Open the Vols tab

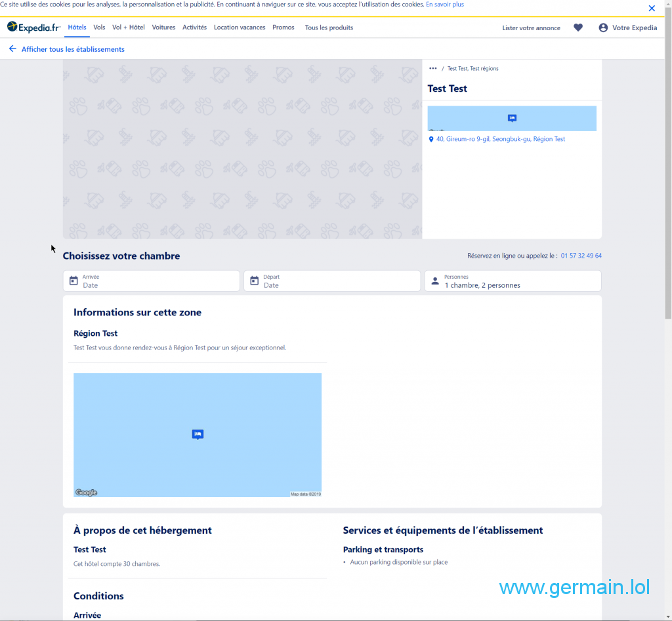point(99,28)
